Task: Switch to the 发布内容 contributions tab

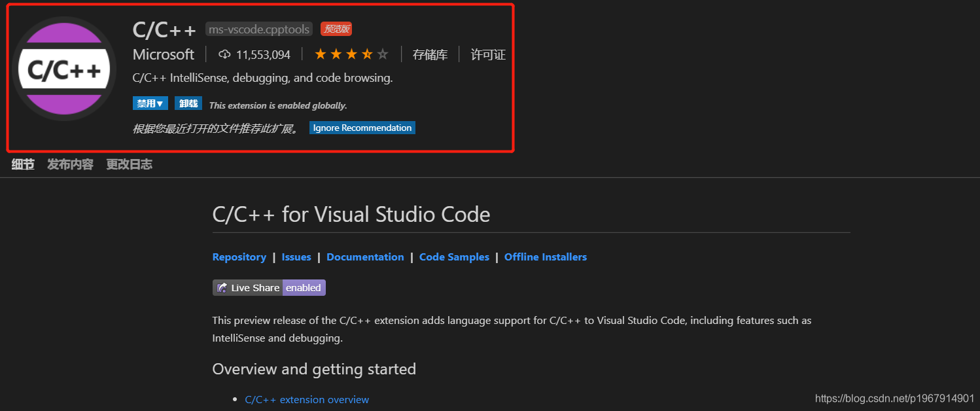Action: click(70, 164)
